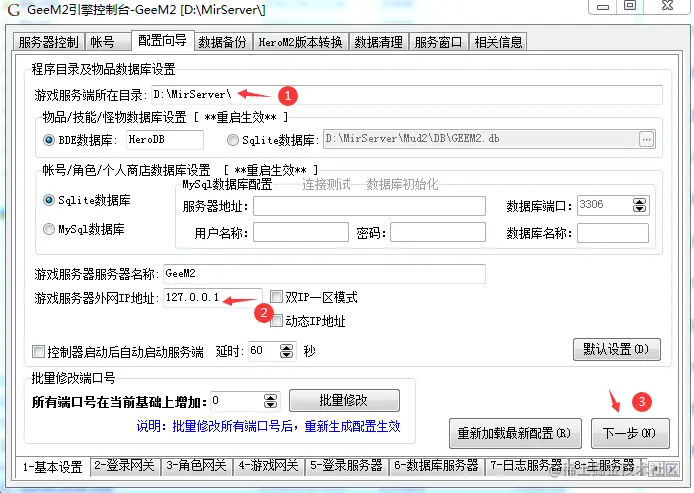Click the 外网IP地址 127.0.0.1 field
This screenshot has width=694, height=493.
(x=213, y=298)
